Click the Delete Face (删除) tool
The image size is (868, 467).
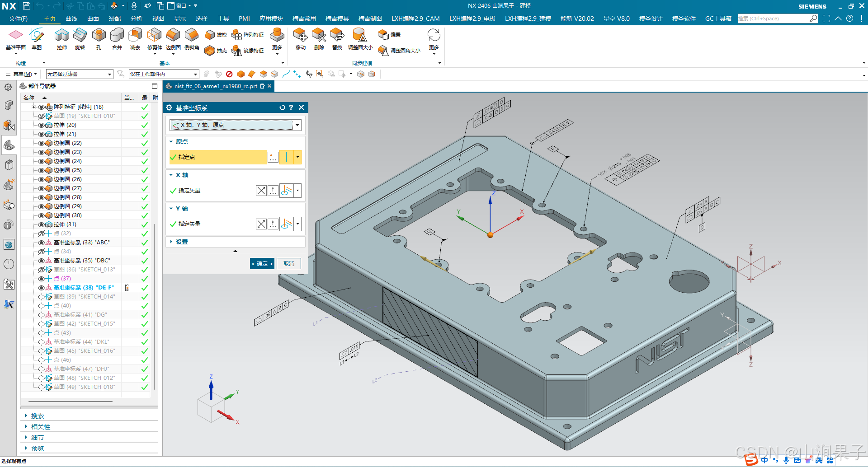319,38
